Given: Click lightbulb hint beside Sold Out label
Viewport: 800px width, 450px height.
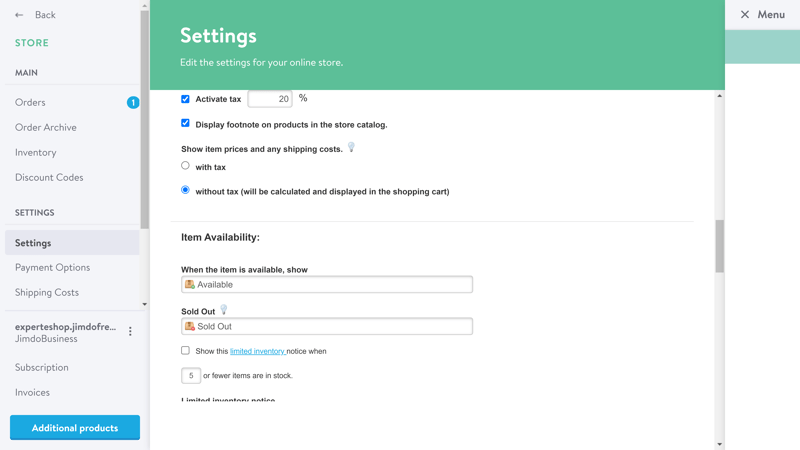Looking at the screenshot, I should coord(224,310).
